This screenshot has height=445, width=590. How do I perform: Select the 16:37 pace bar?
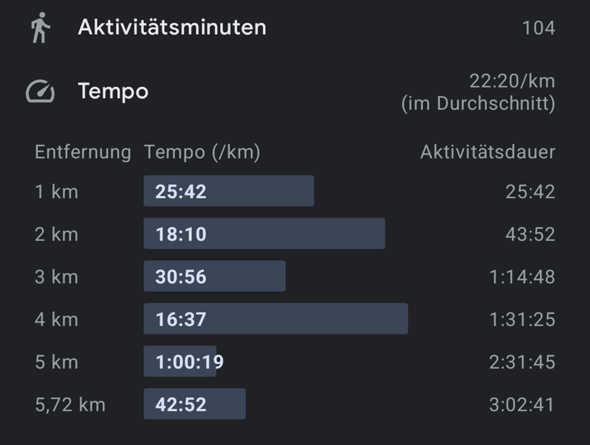click(x=276, y=319)
